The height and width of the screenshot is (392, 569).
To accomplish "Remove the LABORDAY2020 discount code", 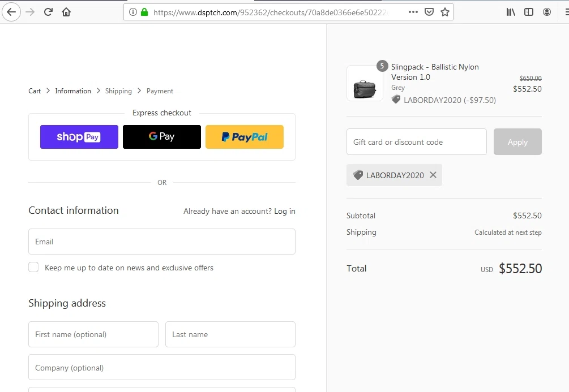I will click(x=433, y=175).
